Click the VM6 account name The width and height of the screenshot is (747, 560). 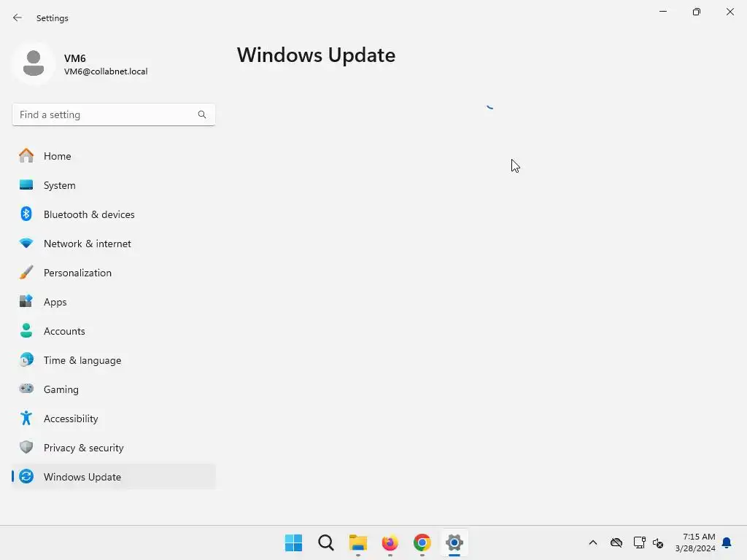(75, 58)
